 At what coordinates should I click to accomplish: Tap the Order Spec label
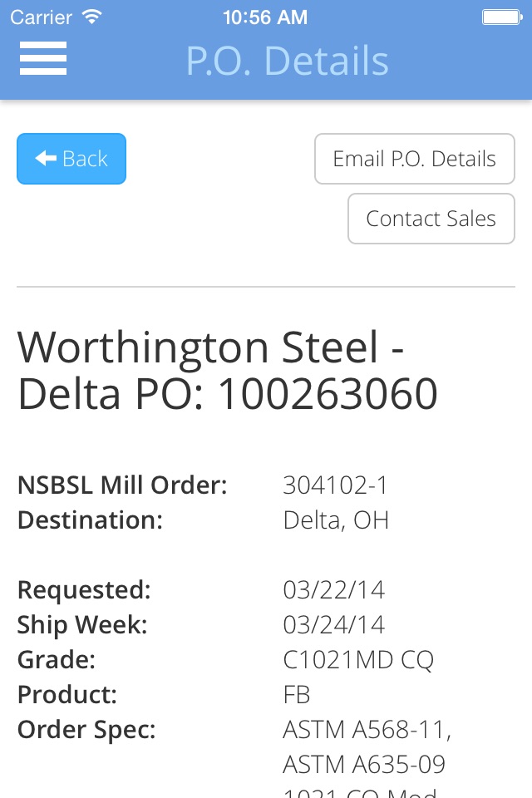point(86,731)
